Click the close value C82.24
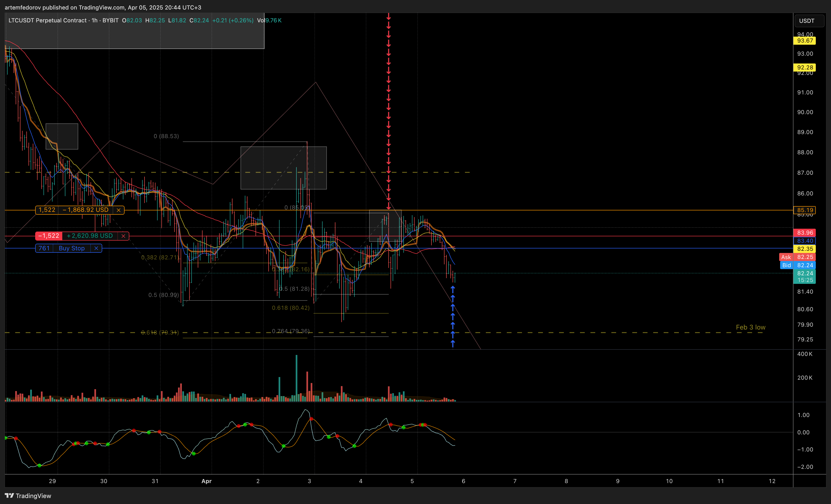The image size is (831, 504). (199, 21)
